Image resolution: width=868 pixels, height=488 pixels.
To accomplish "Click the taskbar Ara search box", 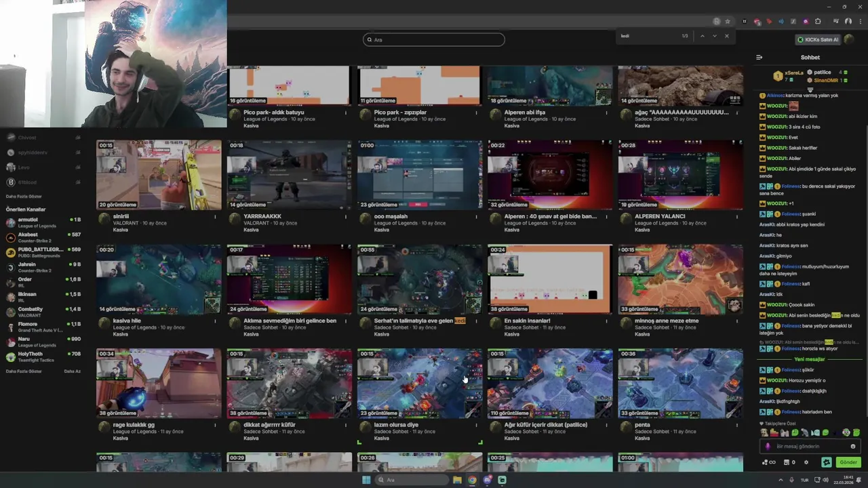I will (412, 480).
